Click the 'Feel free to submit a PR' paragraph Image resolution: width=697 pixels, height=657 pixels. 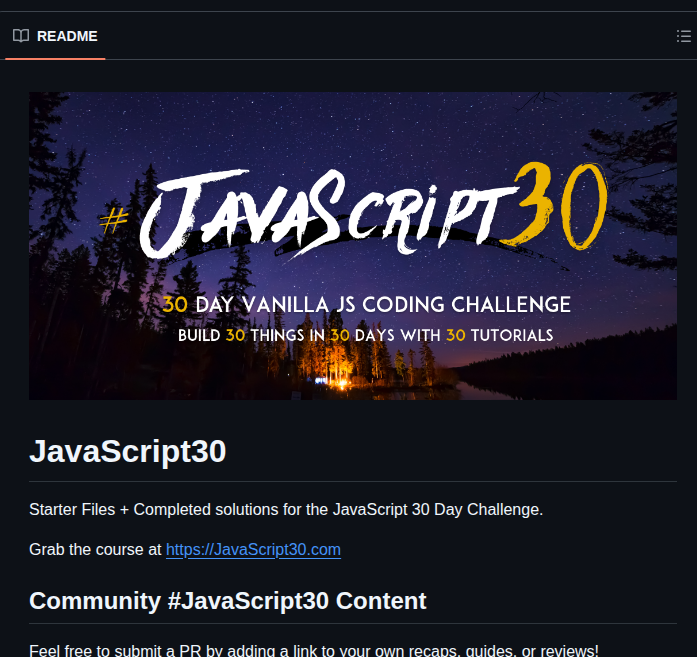point(314,650)
